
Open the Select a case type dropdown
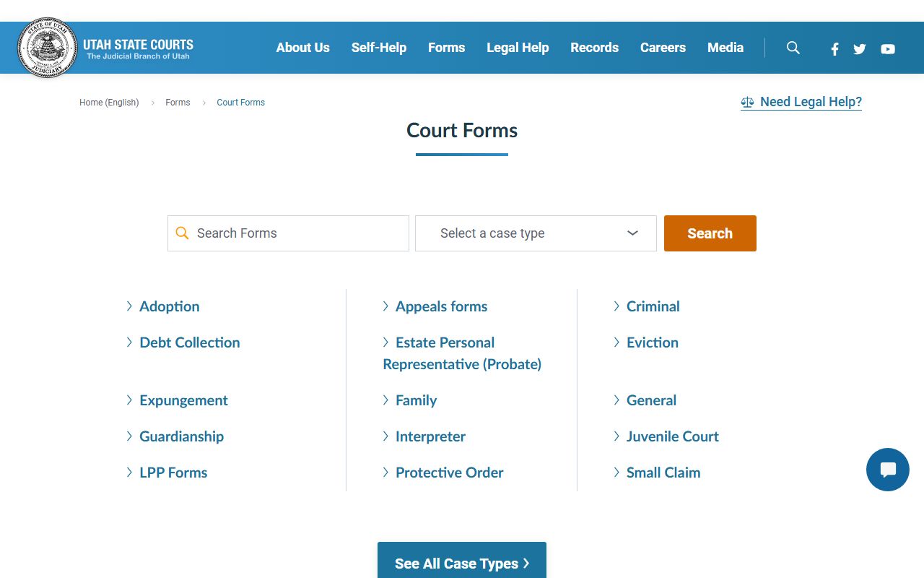(x=536, y=233)
